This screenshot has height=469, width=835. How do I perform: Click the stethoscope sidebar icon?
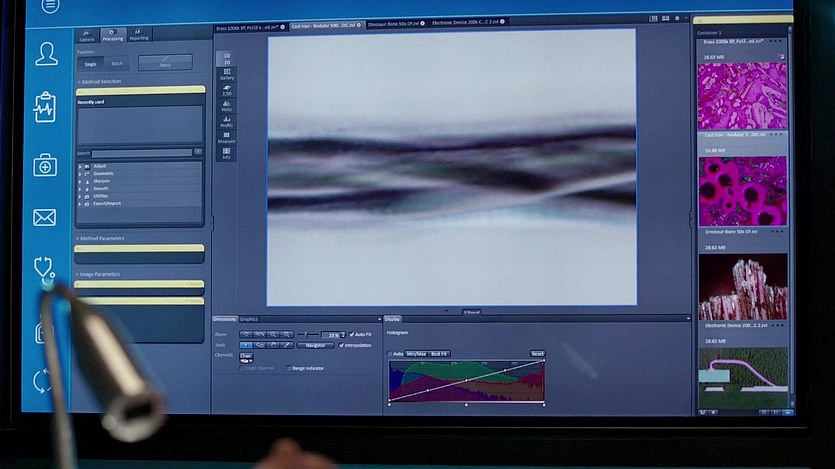click(44, 269)
